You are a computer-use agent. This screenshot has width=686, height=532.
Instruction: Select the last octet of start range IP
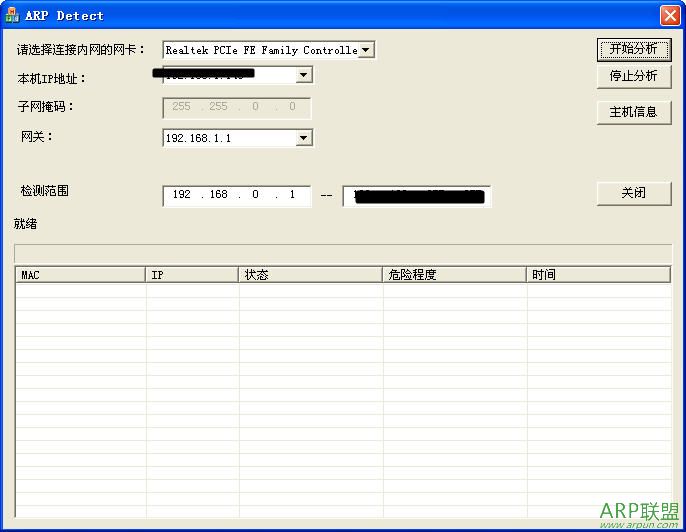292,195
